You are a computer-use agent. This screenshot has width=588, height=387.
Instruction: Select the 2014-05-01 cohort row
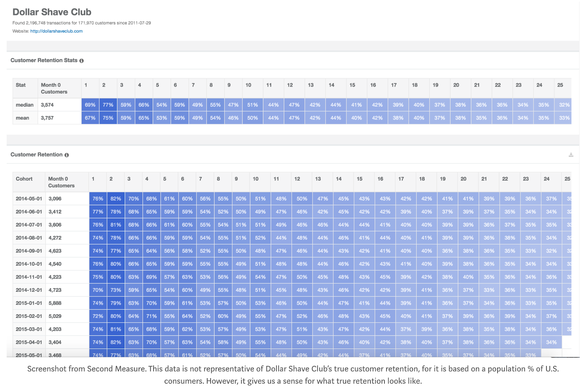(x=292, y=198)
